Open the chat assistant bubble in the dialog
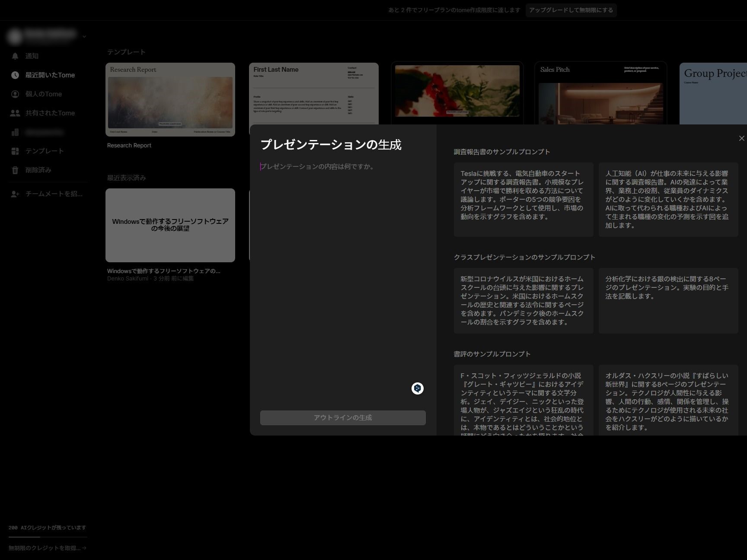 click(x=417, y=388)
